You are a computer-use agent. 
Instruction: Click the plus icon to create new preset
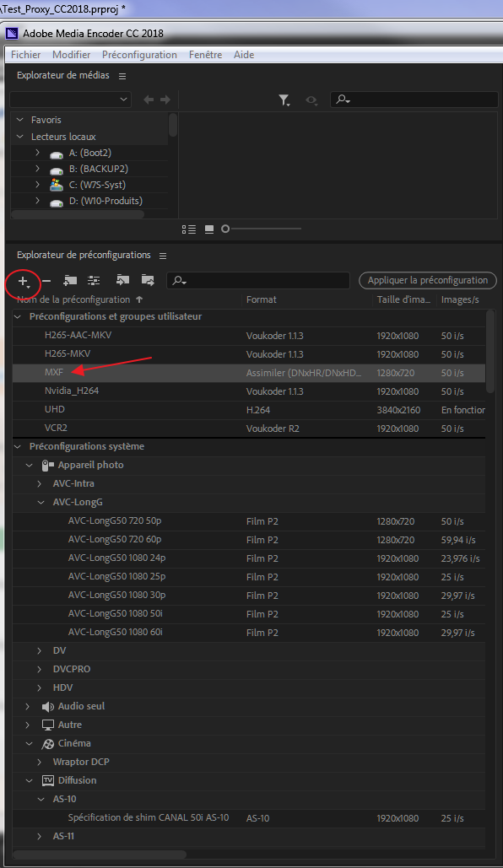(23, 281)
